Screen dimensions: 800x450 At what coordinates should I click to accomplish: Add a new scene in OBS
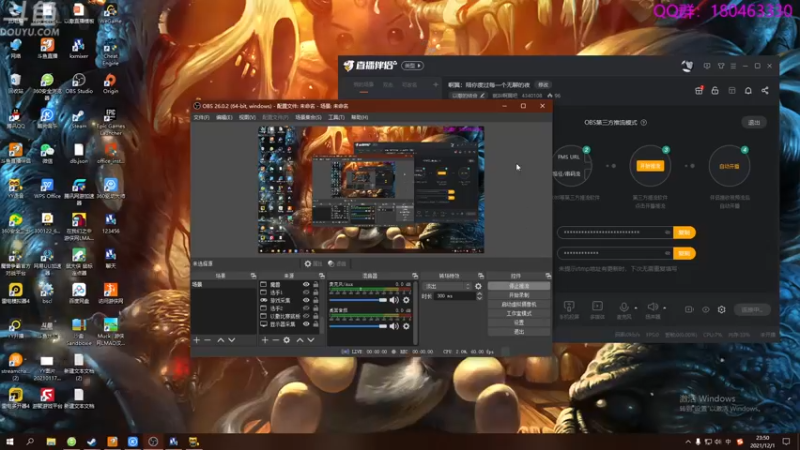(x=197, y=340)
